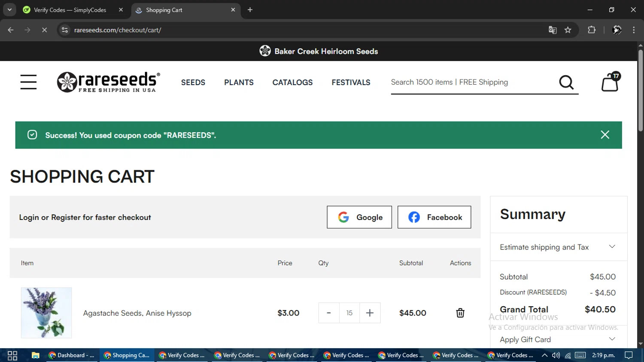Viewport: 644px width, 362px height.
Task: Click the SHOPPING CART heading
Action: 82,176
